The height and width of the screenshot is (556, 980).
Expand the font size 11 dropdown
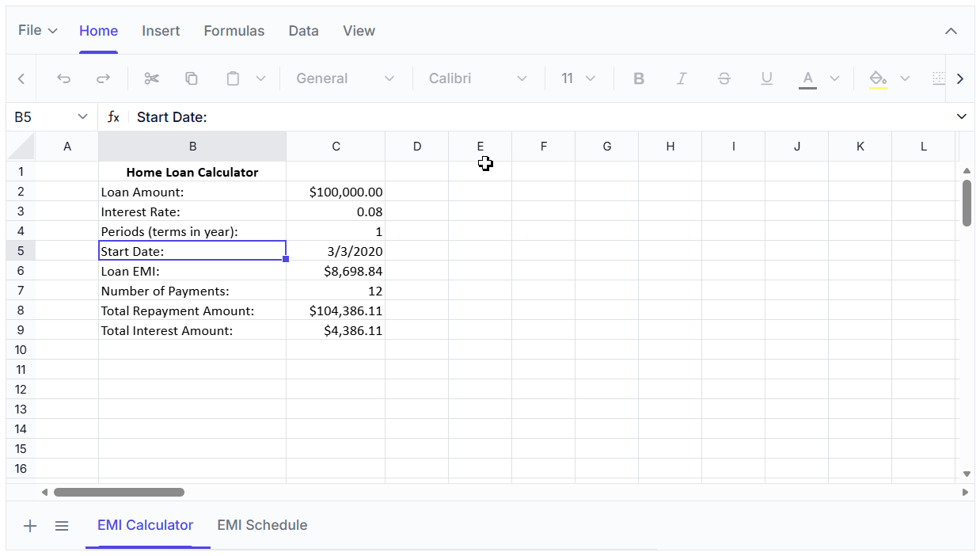point(579,78)
